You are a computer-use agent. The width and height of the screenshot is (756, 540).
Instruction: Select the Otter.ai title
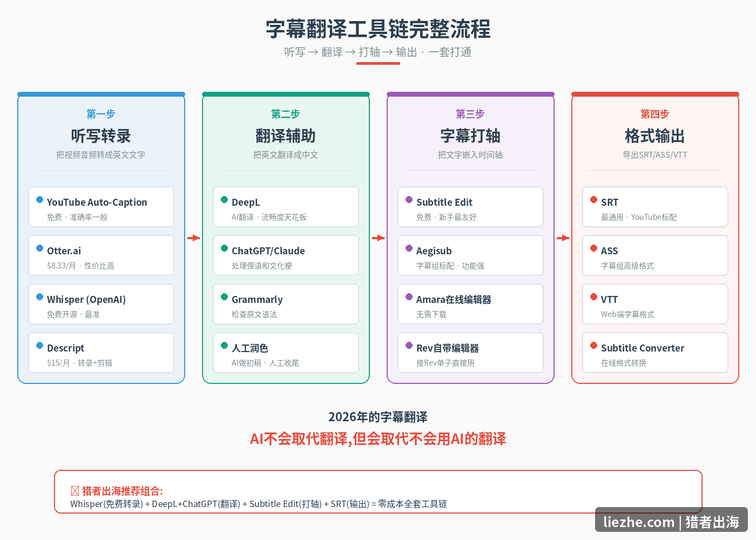click(x=64, y=251)
